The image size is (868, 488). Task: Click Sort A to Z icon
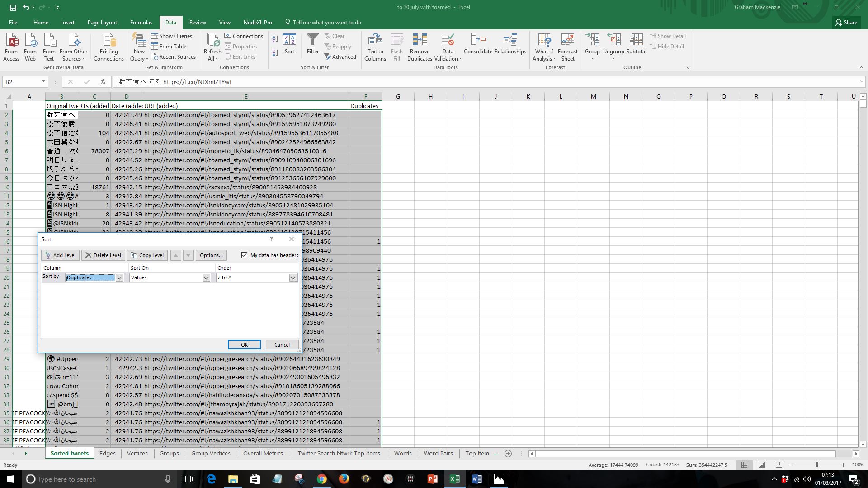275,40
